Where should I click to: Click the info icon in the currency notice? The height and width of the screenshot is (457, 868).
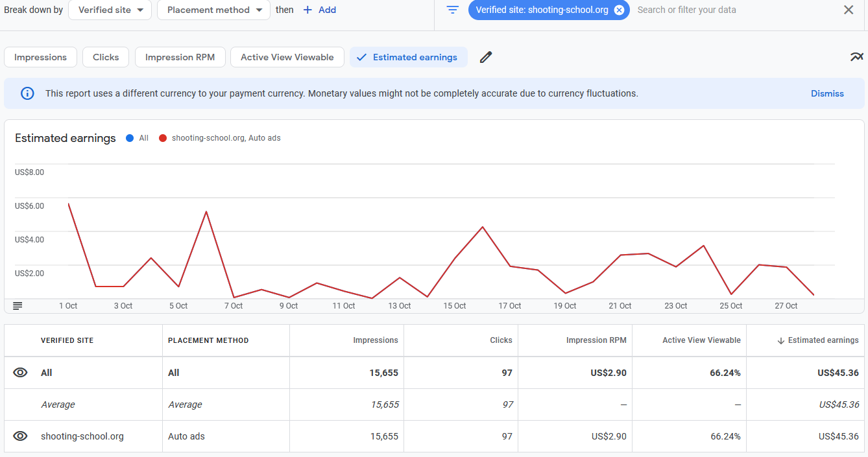27,93
